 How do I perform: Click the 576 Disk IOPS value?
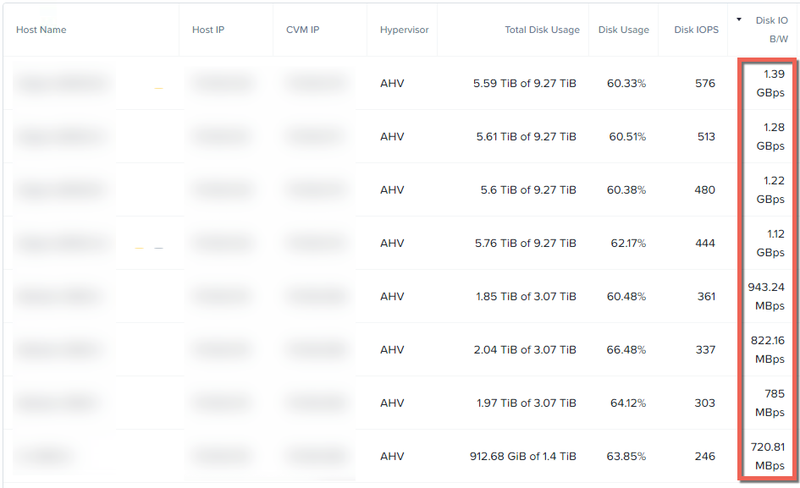pos(705,83)
